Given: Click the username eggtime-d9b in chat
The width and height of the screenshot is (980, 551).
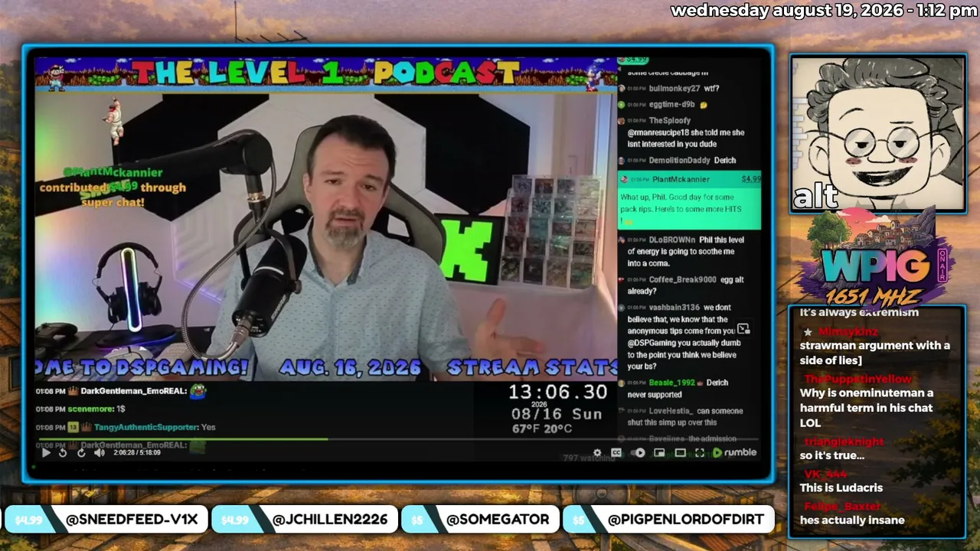Looking at the screenshot, I should coord(671,105).
